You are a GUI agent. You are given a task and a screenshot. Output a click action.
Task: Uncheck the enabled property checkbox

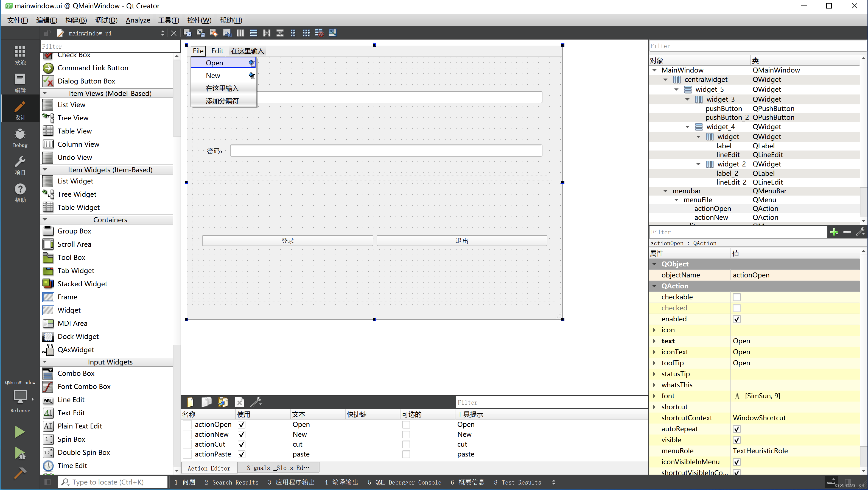(x=737, y=319)
